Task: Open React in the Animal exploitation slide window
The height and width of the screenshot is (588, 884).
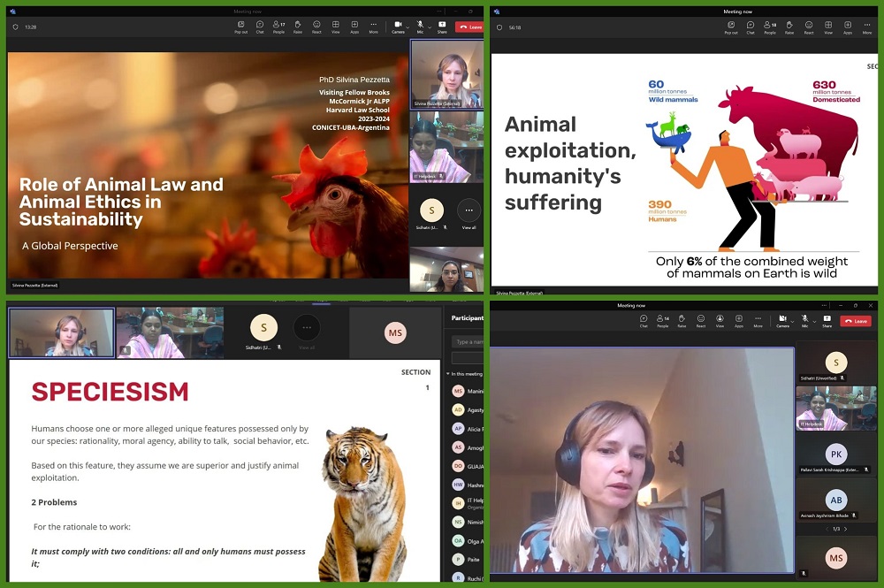Action: point(809,27)
